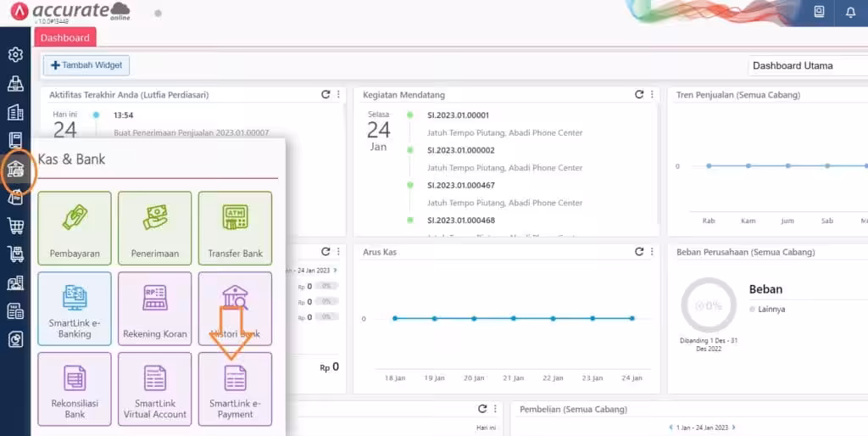Click the 18 Jan axis label
This screenshot has height=436, width=868.
pos(395,377)
